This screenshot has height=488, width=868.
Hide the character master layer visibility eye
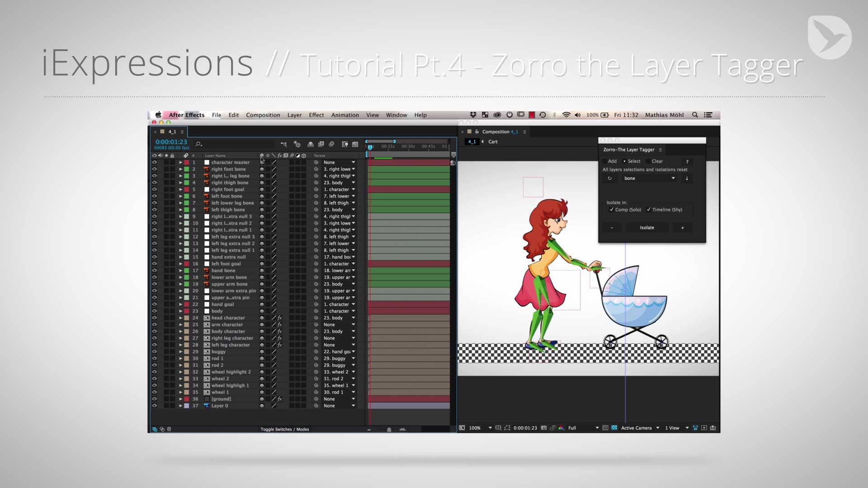[155, 162]
